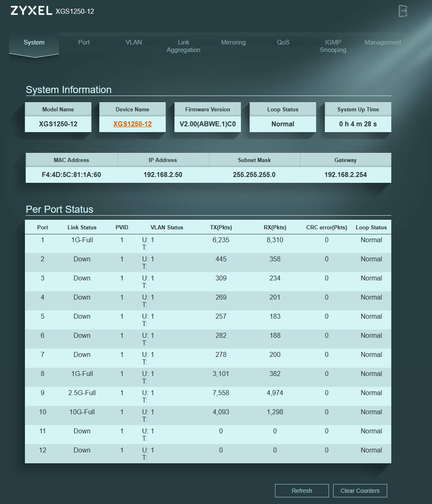
Task: Click model name value XGS1250-12
Action: coord(58,124)
